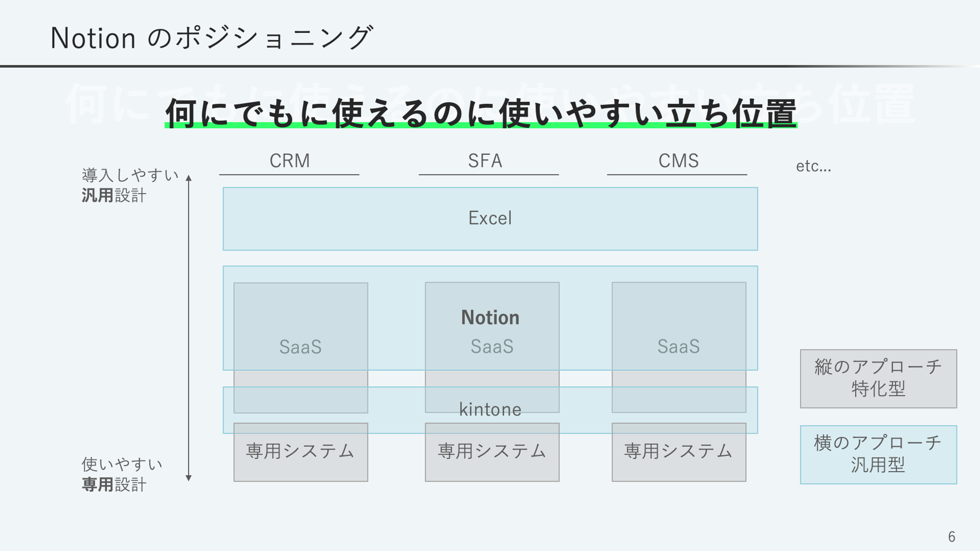Select the 汎用設計 axis label
This screenshot has width=980, height=551.
(x=114, y=195)
